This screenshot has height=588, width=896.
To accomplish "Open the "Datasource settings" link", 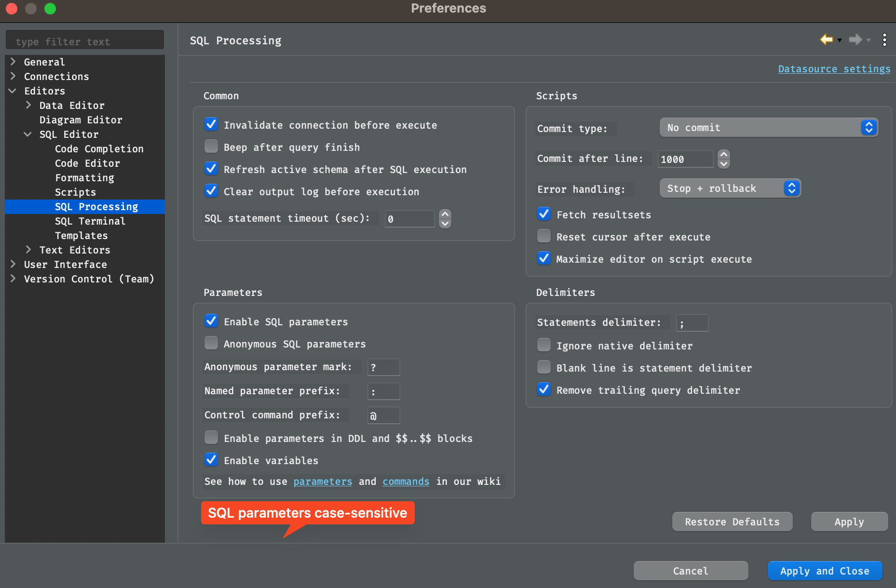I will click(834, 69).
